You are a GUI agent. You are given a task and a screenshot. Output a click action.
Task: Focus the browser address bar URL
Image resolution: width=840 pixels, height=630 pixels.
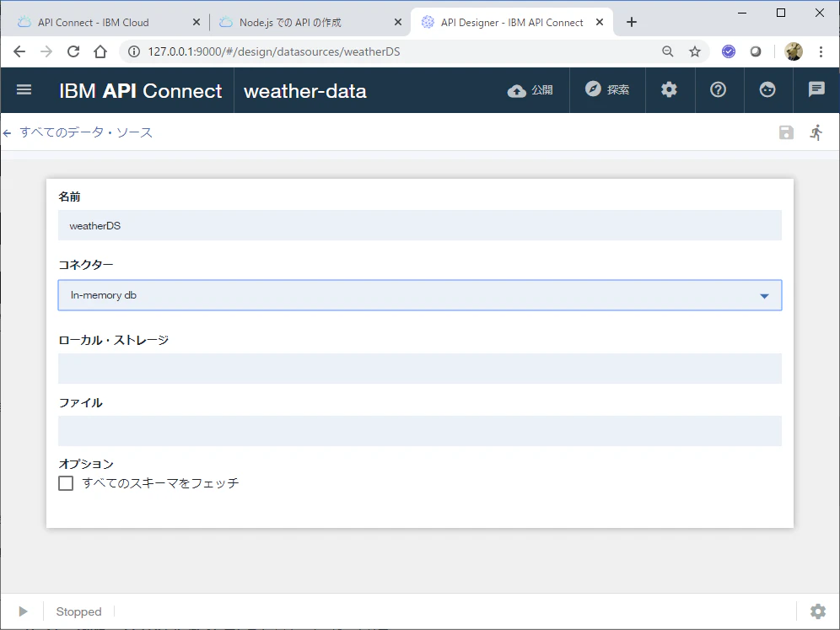pos(274,51)
